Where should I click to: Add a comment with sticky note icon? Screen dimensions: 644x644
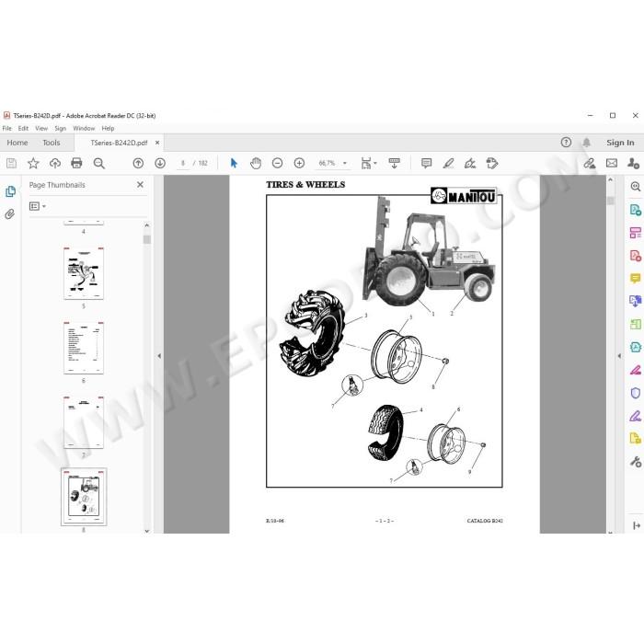426,163
